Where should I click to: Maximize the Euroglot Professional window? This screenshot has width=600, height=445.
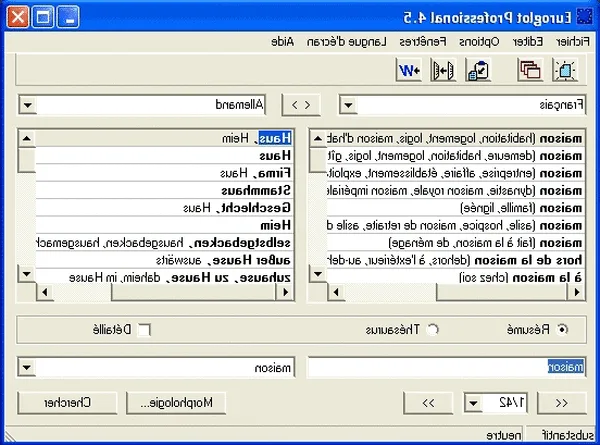(x=43, y=17)
